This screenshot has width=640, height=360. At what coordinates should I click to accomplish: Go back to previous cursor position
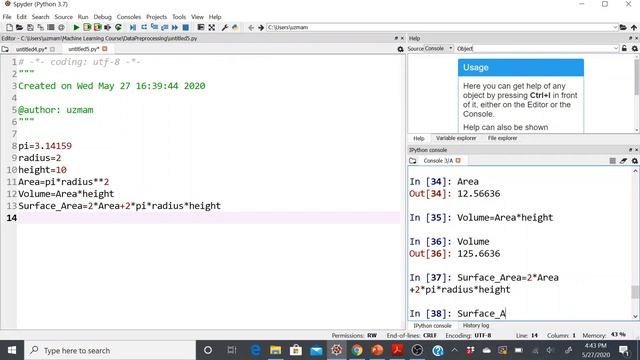point(251,27)
